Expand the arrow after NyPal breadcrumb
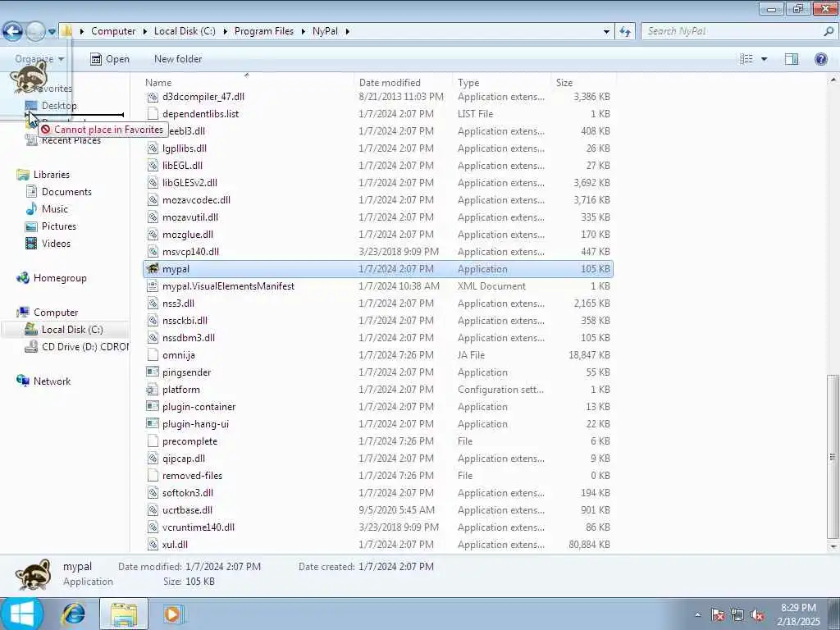The image size is (840, 630). (347, 32)
